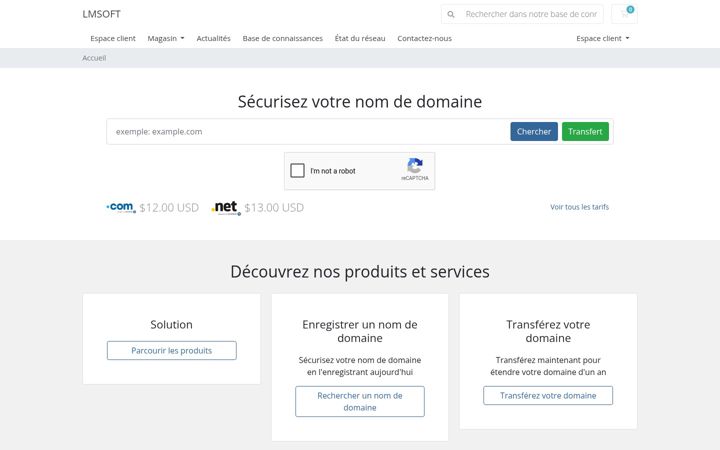Open the left Espace client menu item
Image resolution: width=720 pixels, height=450 pixels.
[x=113, y=38]
